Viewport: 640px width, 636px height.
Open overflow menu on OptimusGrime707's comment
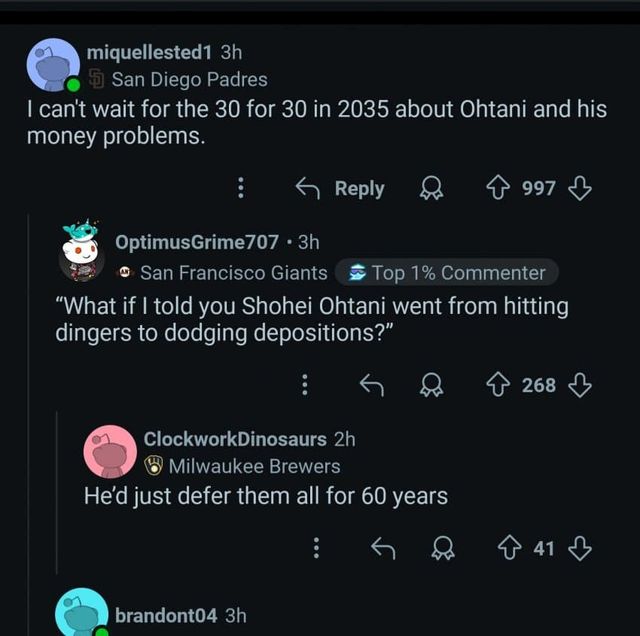pyautogui.click(x=305, y=384)
